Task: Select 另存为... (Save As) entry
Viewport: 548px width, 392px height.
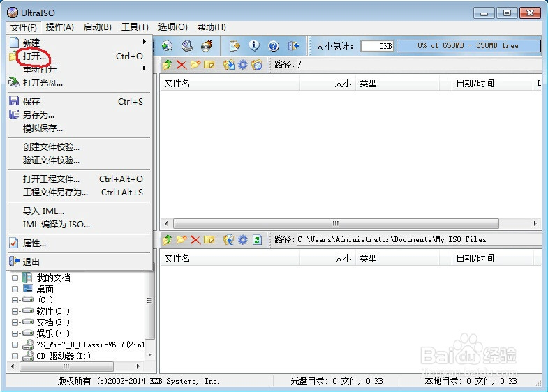Action: click(x=80, y=115)
